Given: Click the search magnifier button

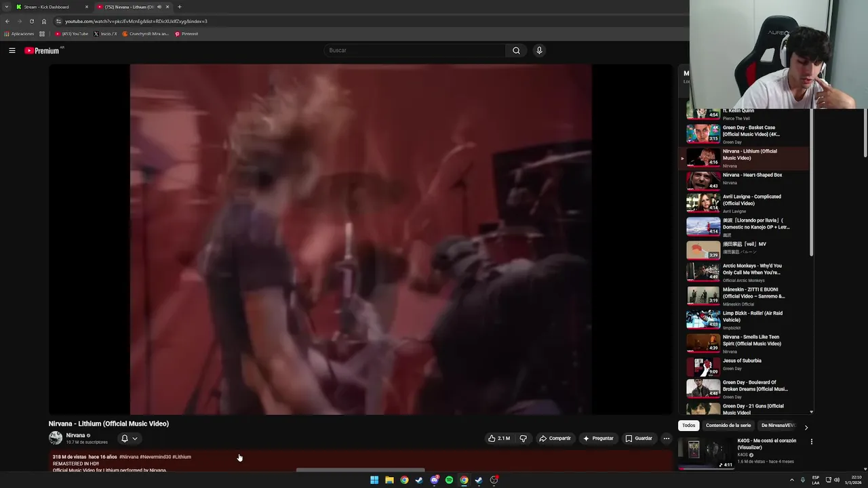Looking at the screenshot, I should click(516, 50).
